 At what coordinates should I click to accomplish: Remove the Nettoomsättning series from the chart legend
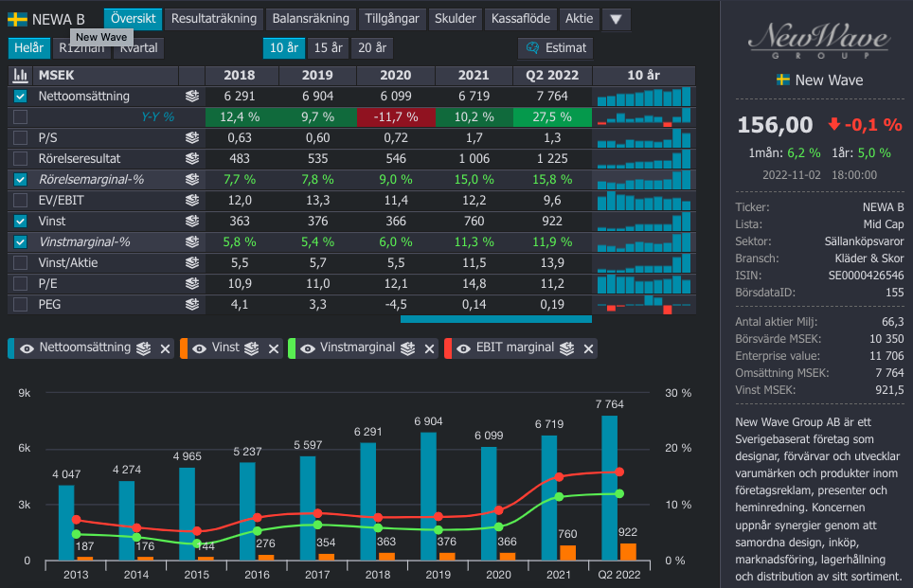point(166,348)
